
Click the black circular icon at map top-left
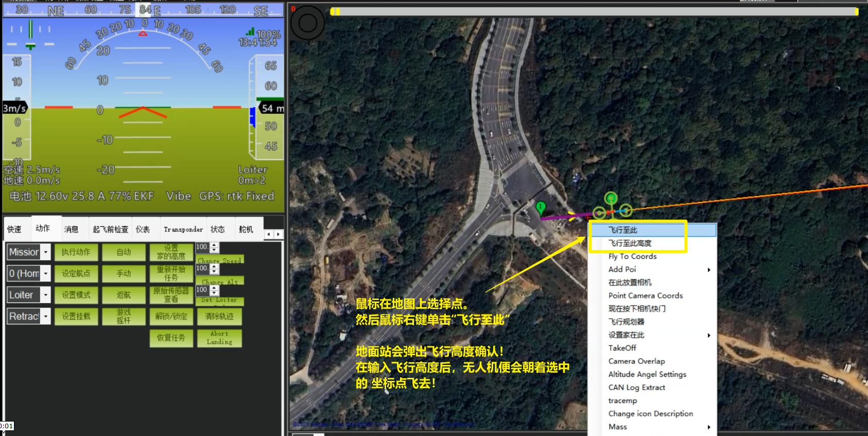point(307,23)
